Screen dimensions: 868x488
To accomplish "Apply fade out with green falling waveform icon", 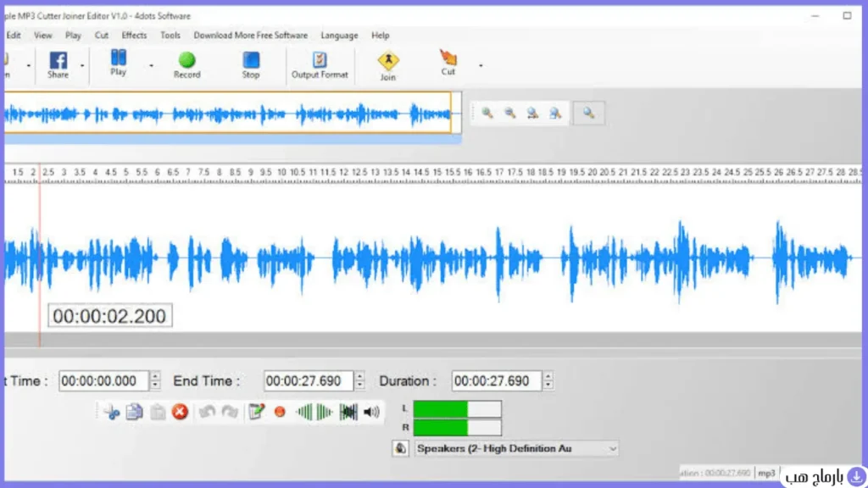I will point(325,413).
